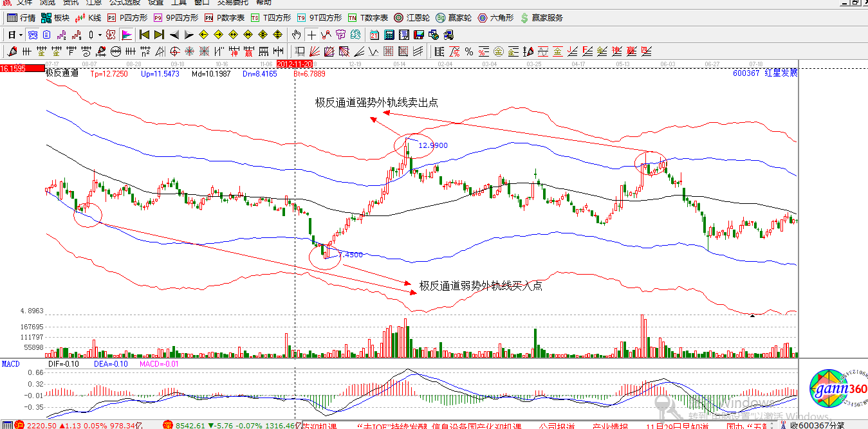Open the 公式选股 menu
The image size is (868, 429).
tap(124, 3)
